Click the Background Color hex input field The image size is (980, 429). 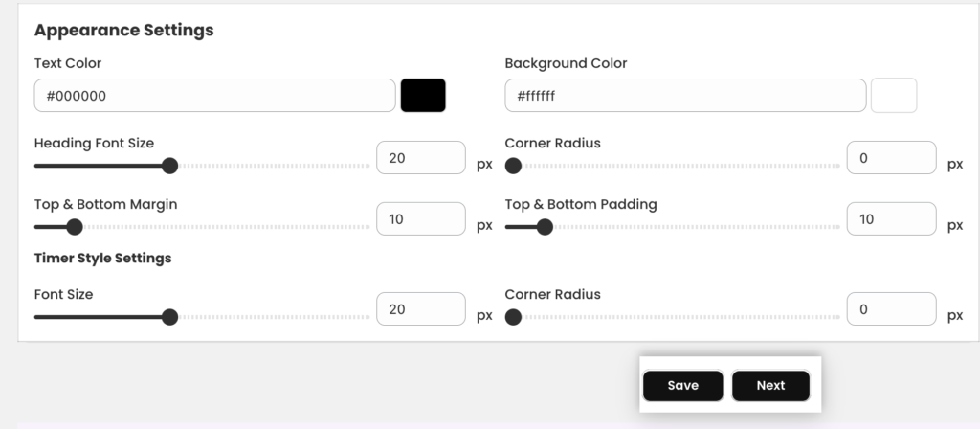tap(685, 96)
